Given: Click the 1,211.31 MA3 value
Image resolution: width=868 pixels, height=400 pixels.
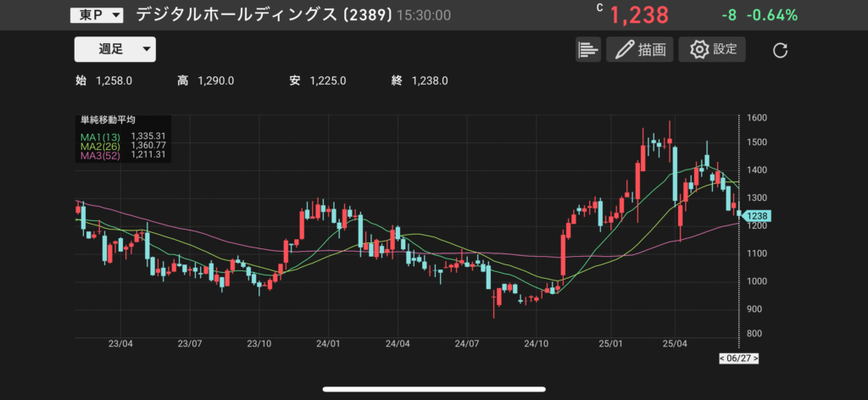Looking at the screenshot, I should point(148,155).
